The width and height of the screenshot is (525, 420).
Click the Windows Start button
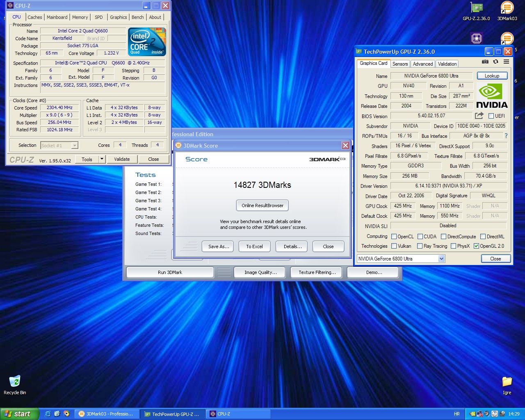coord(19,414)
